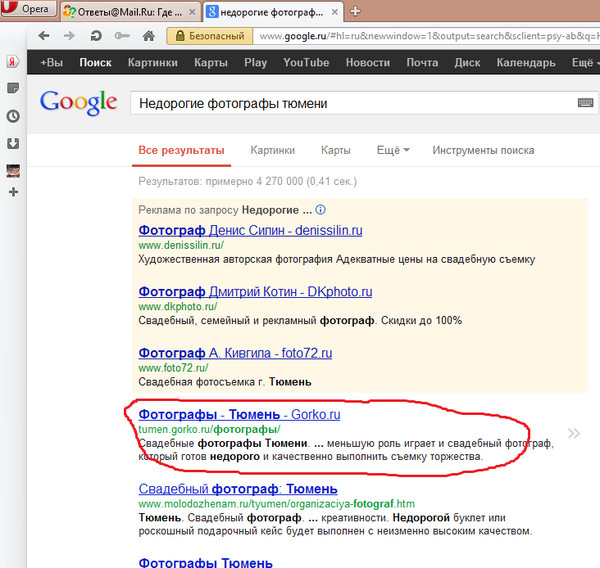
Task: Click the www.denissilin.ru/ green URL
Action: click(x=181, y=245)
